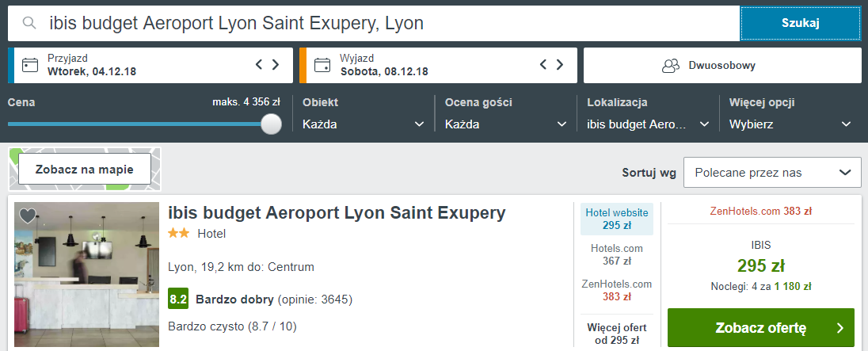The width and height of the screenshot is (868, 351).
Task: Expand the Lokalizacja filter dropdown
Action: [x=649, y=124]
